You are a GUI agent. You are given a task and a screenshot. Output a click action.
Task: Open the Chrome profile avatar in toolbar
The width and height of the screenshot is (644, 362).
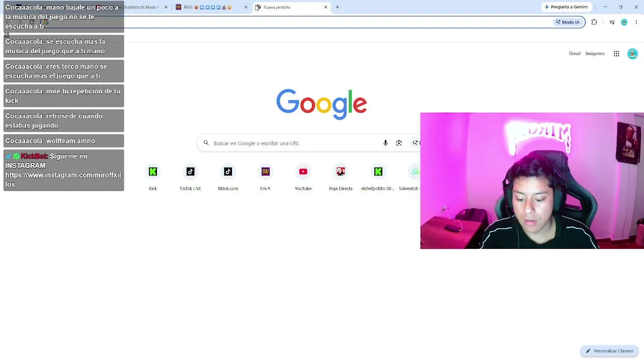624,22
